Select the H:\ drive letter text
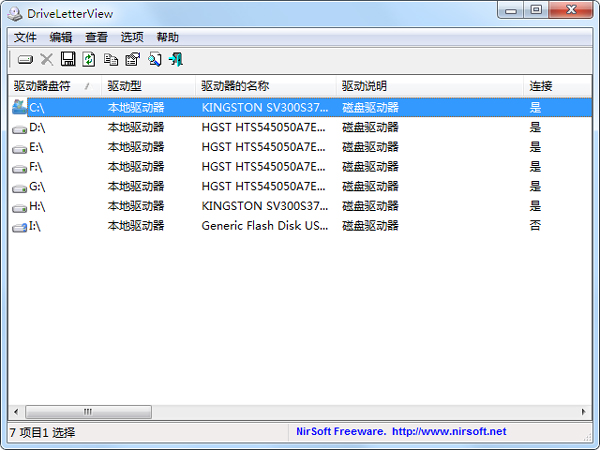The image size is (600, 450). pos(37,206)
